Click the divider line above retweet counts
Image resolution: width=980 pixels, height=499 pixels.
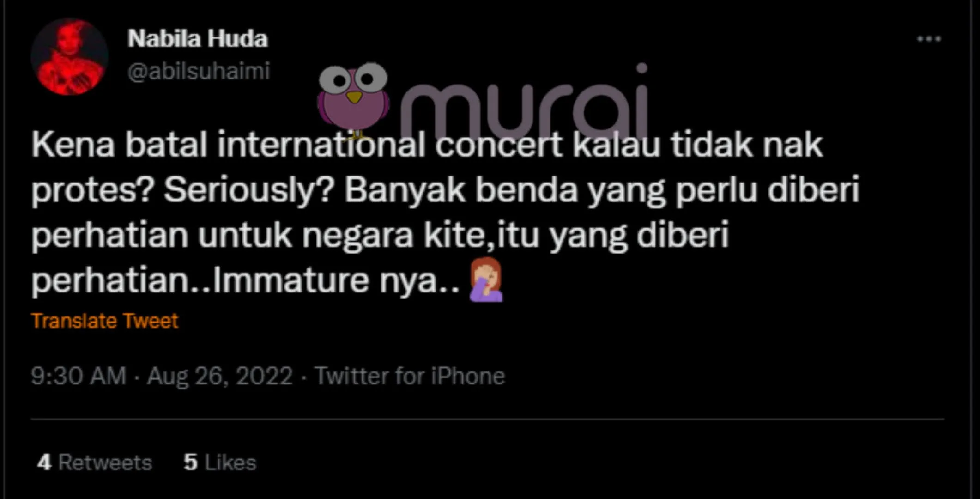click(488, 420)
